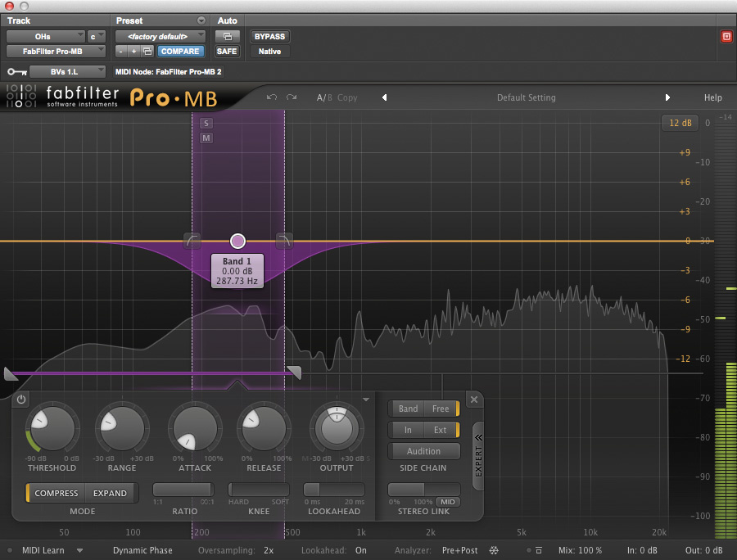The width and height of the screenshot is (737, 560).
Task: Click the LOOKAHEAD slider
Action: [x=334, y=490]
